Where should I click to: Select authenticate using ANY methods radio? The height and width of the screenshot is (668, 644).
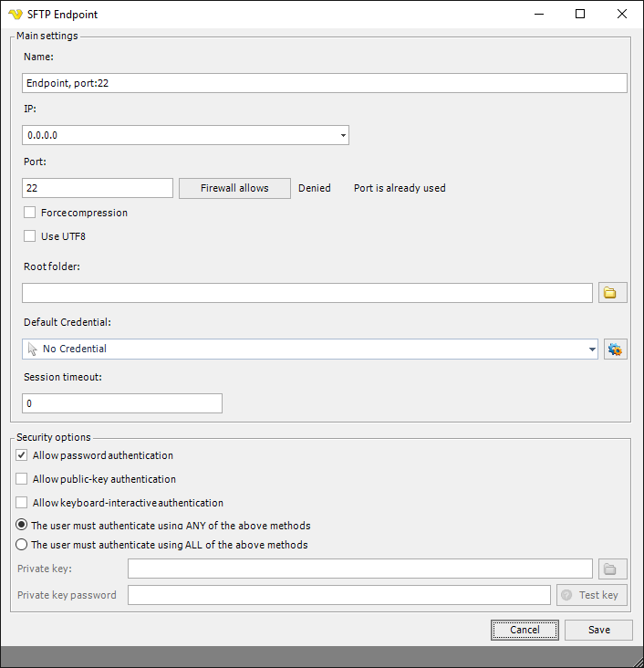[x=22, y=526]
